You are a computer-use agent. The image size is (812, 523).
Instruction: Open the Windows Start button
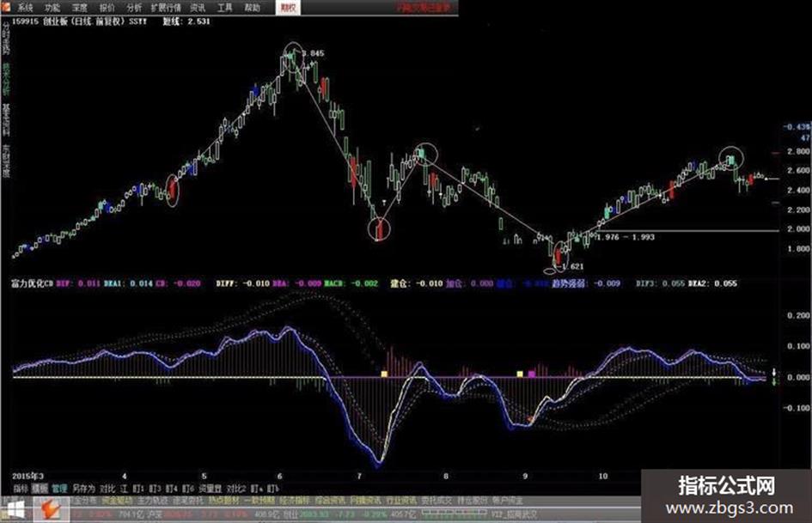(x=15, y=511)
